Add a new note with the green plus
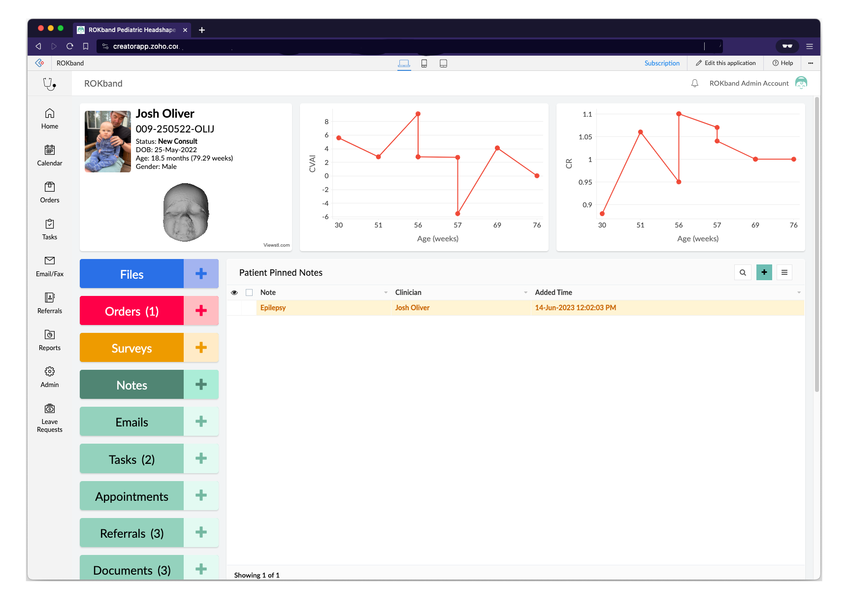The image size is (848, 616). 764,272
